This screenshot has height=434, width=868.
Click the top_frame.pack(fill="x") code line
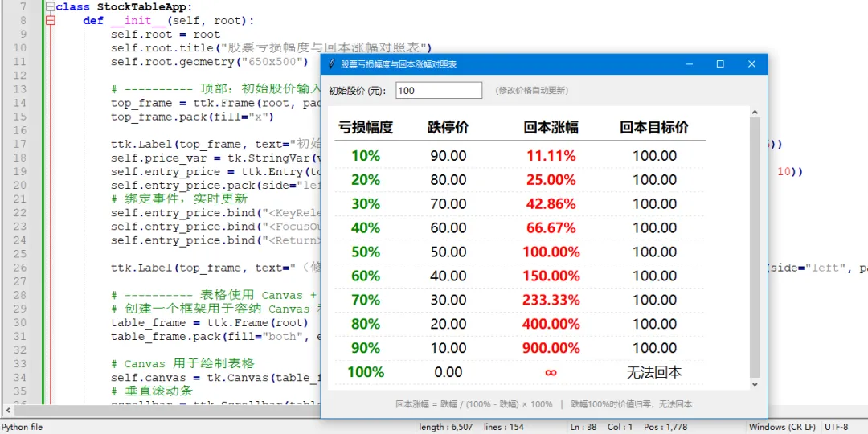tap(192, 117)
